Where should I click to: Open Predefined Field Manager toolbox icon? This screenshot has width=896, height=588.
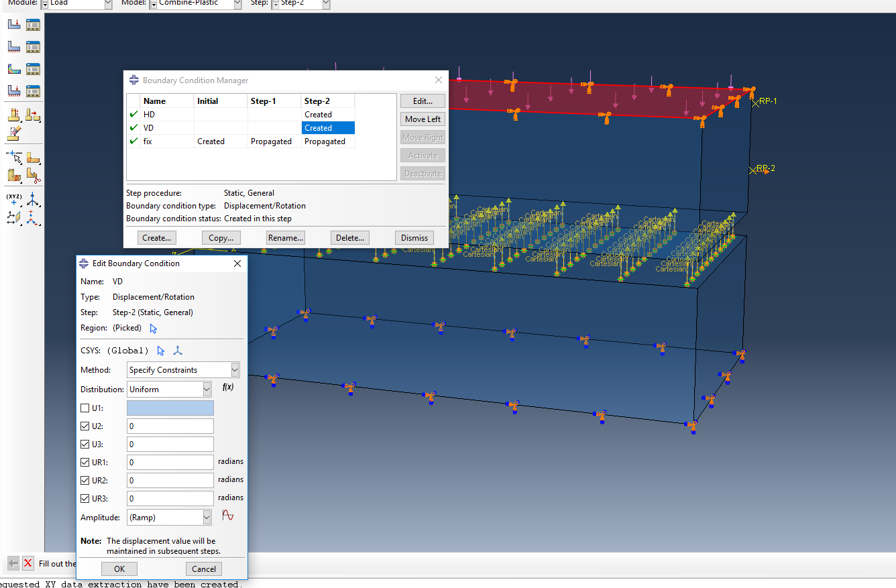coord(33,69)
